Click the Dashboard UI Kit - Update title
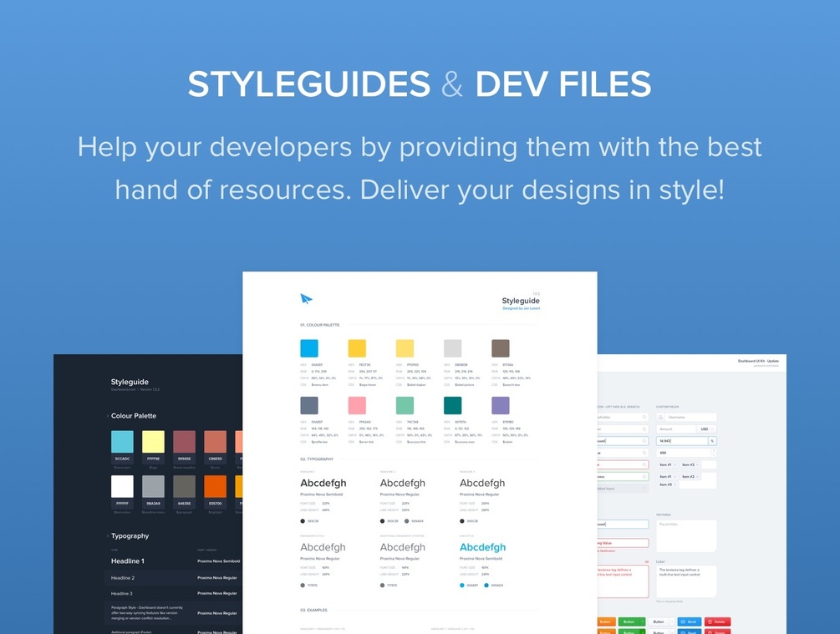The image size is (840, 634). [x=758, y=361]
